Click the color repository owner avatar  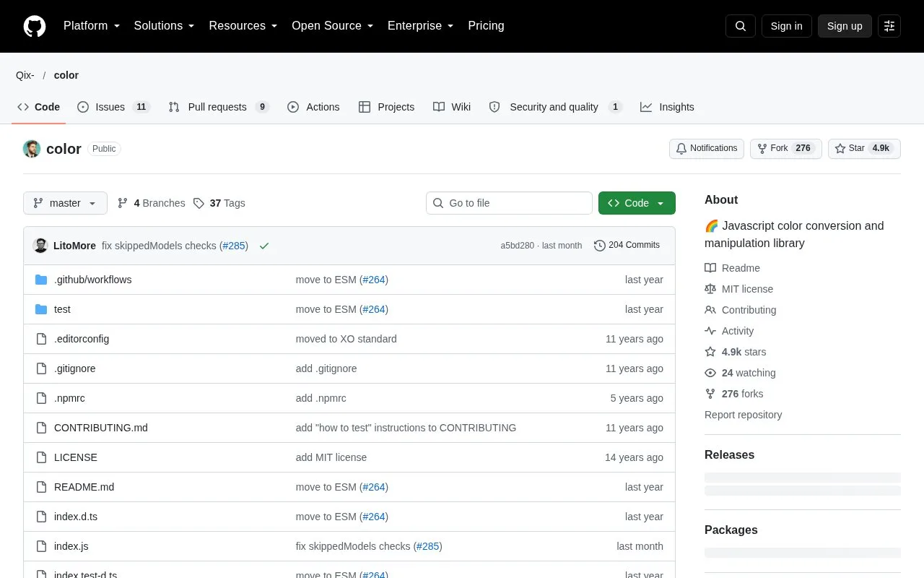32,149
